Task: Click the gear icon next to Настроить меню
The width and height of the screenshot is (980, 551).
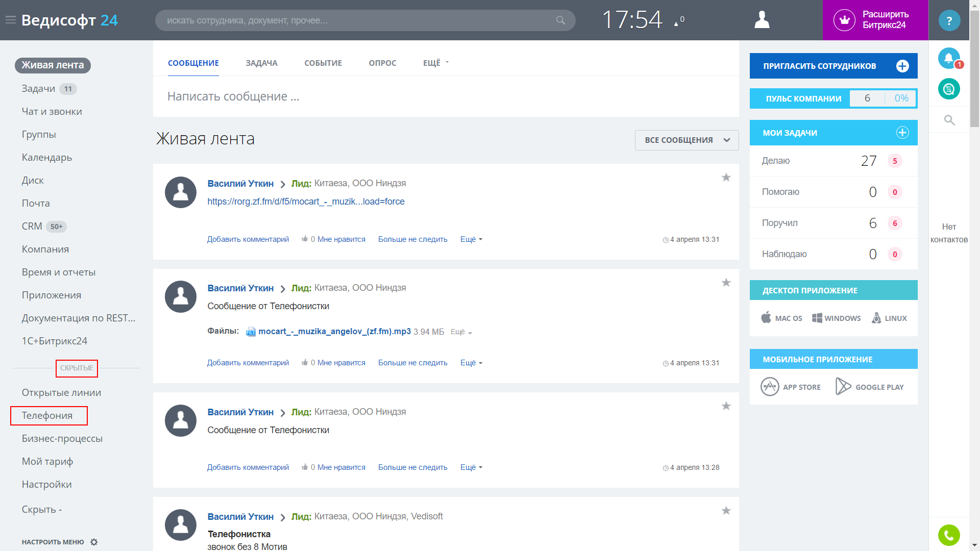Action: (94, 542)
